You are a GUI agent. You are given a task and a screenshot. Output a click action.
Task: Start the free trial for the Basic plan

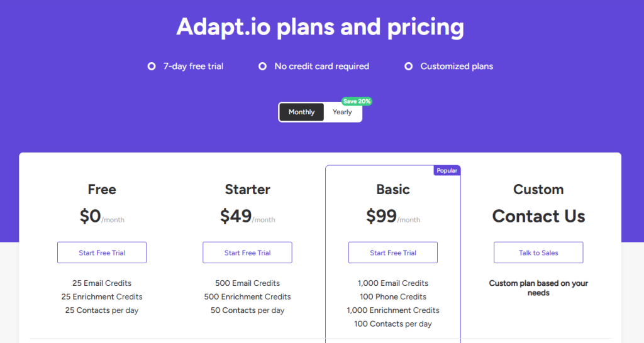tap(393, 253)
